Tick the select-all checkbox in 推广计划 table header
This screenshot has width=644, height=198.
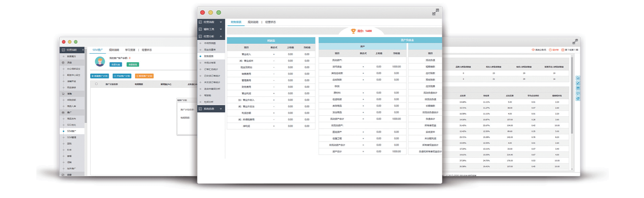(96, 84)
